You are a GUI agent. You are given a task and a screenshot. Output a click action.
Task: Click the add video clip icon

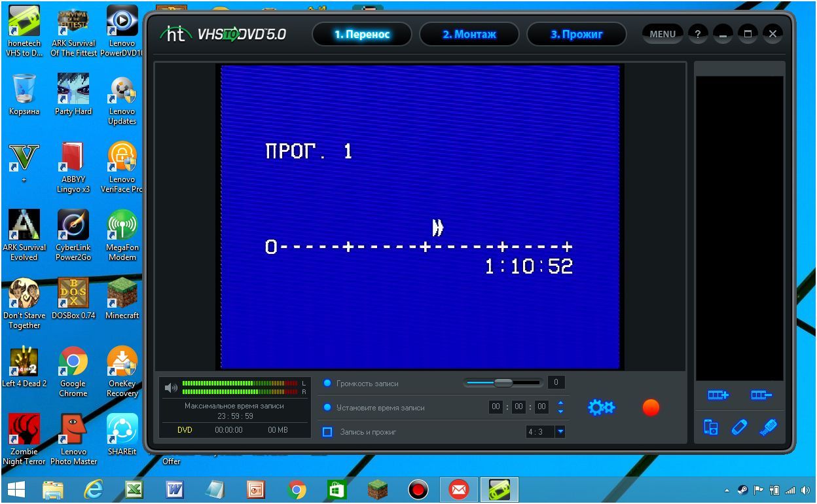tap(717, 395)
